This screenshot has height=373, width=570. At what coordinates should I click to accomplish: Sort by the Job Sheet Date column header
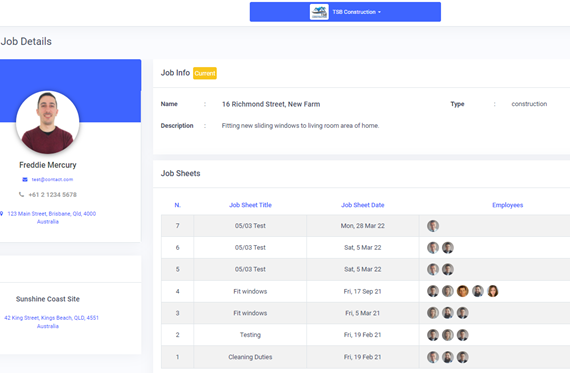[x=362, y=205]
